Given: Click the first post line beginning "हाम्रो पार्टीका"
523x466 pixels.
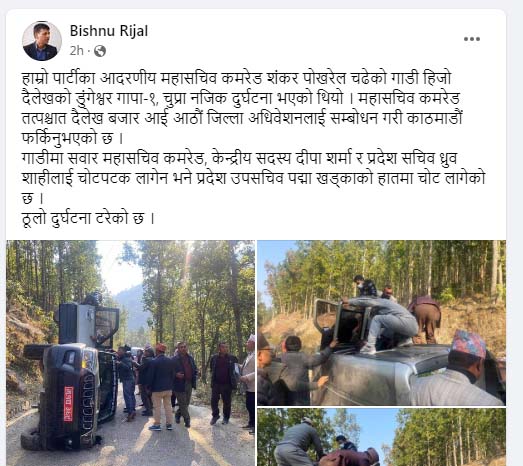Looking at the screenshot, I should coord(236,78).
